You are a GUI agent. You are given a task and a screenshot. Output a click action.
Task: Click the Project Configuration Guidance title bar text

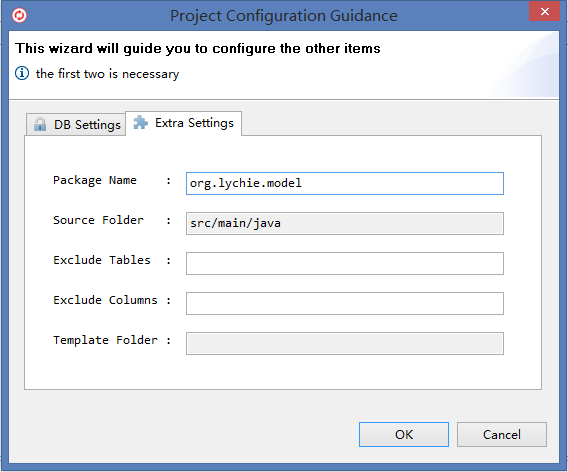[284, 16]
